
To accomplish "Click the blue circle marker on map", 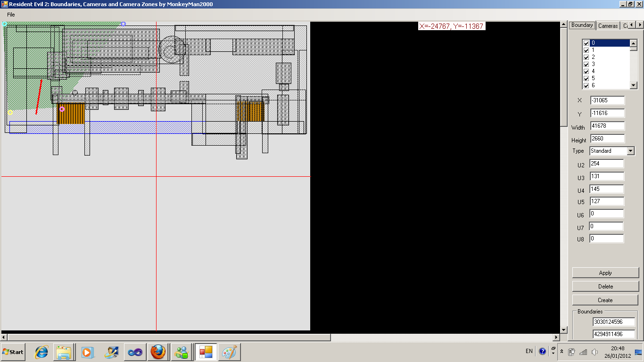I will pyautogui.click(x=123, y=24).
